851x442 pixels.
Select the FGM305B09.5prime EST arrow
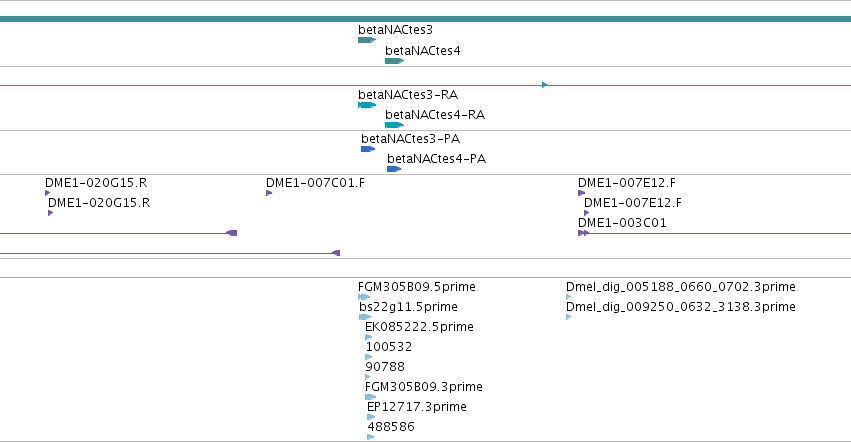point(364,297)
